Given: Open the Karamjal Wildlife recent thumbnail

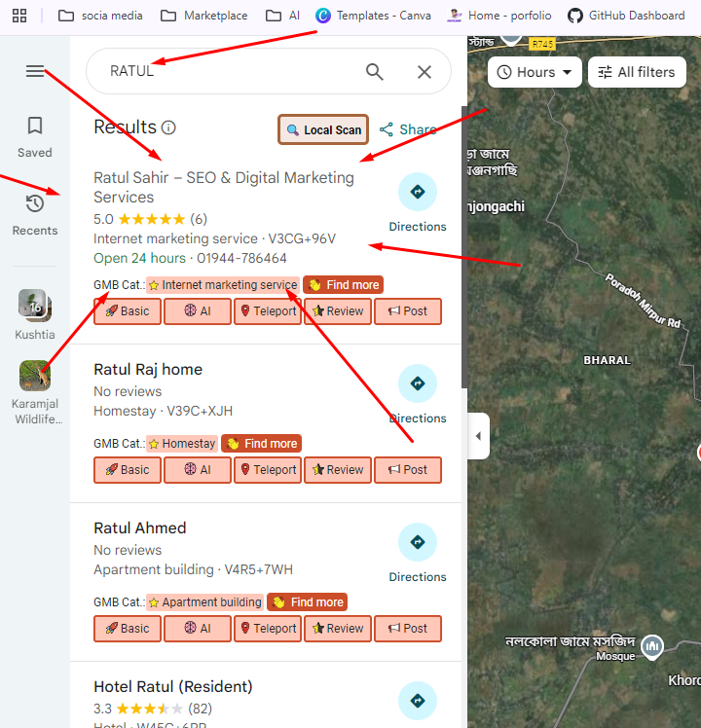Looking at the screenshot, I should pyautogui.click(x=35, y=376).
